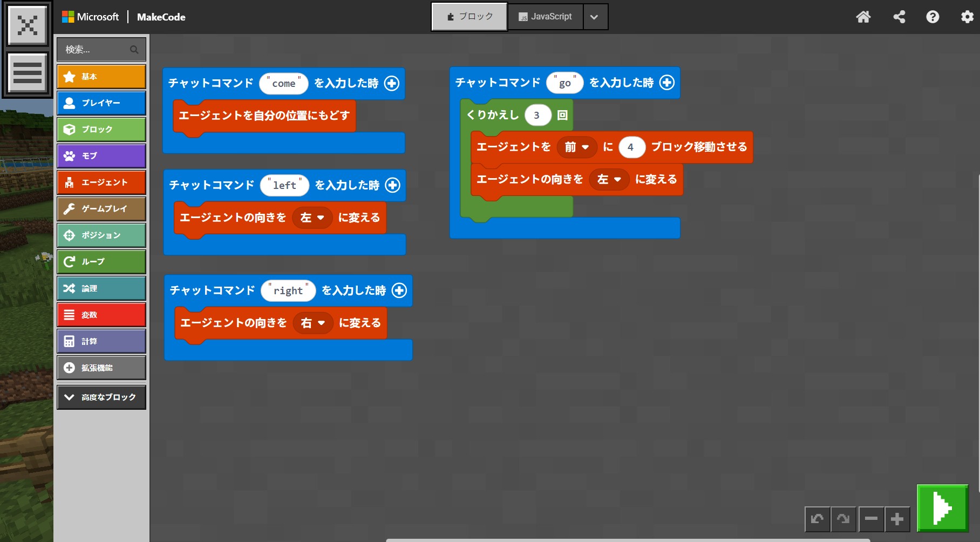Open direction dropdown 前 in move block
This screenshot has height=542, width=980.
coord(577,147)
